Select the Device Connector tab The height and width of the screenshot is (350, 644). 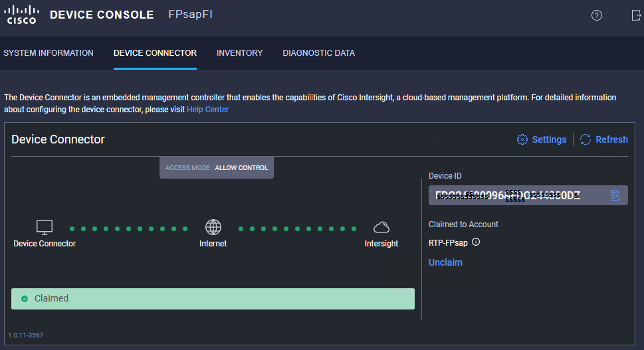[x=156, y=53]
